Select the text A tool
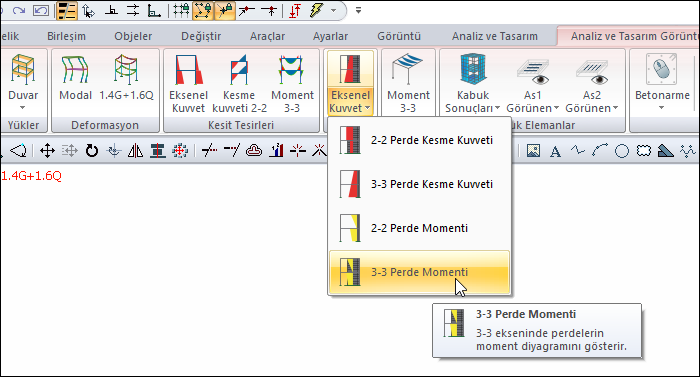The width and height of the screenshot is (700, 377). 555,151
